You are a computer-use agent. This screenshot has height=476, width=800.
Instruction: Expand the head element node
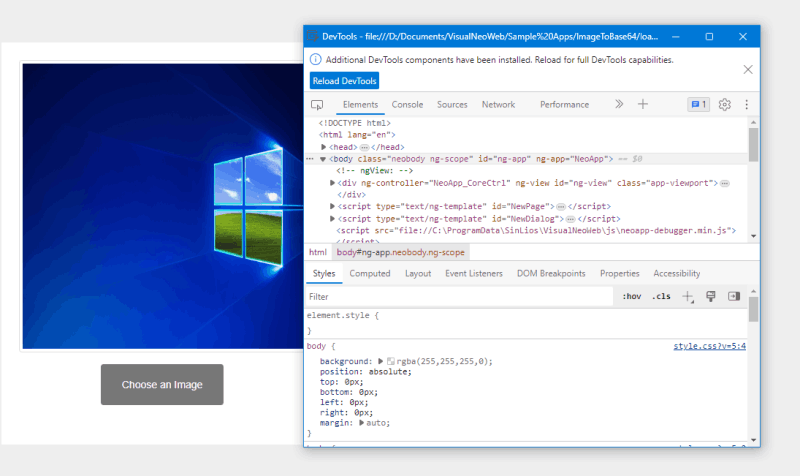[324, 147]
